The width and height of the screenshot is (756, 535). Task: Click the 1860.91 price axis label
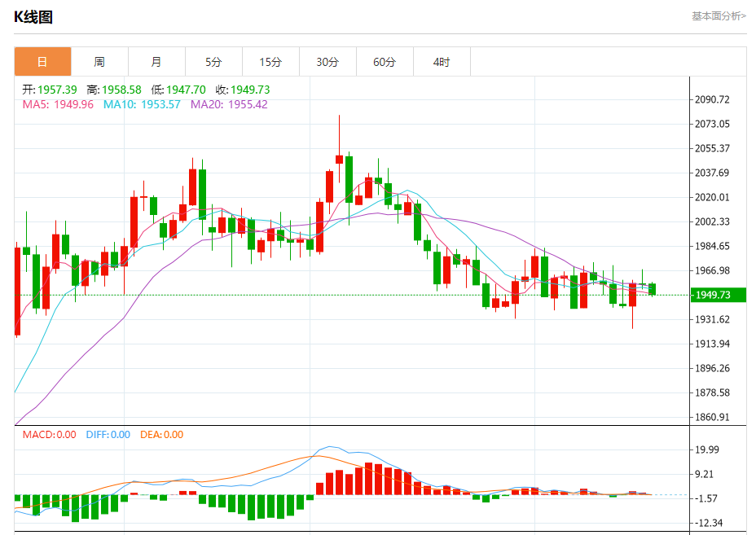click(x=712, y=417)
